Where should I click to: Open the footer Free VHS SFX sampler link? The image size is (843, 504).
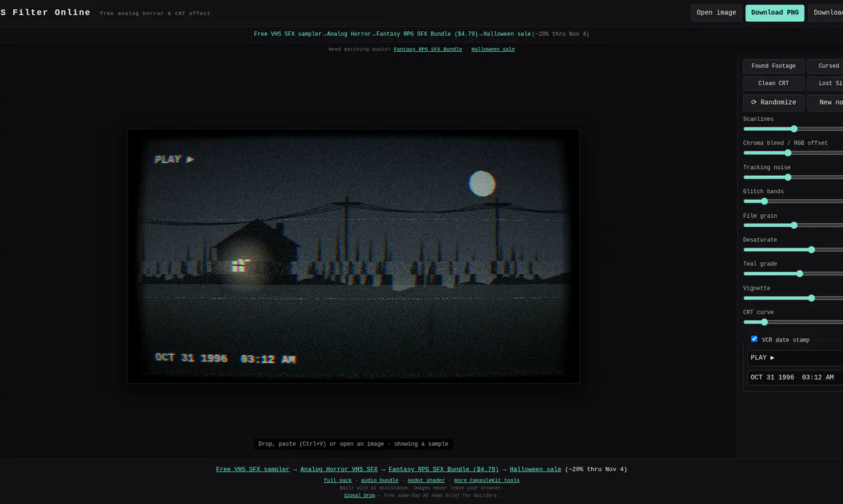252,470
